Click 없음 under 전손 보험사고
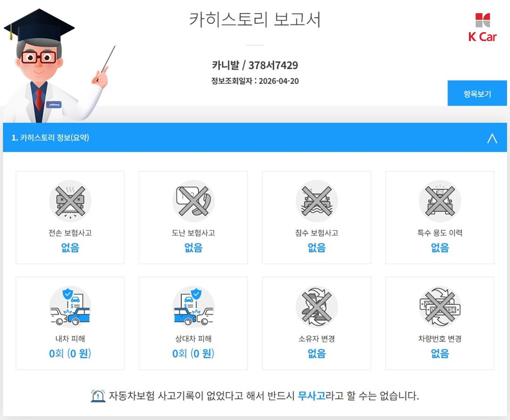 70,248
